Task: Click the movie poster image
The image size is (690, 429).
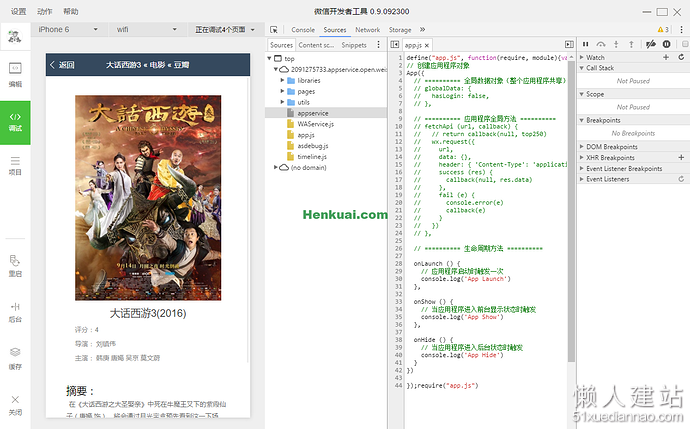Action: [x=148, y=198]
